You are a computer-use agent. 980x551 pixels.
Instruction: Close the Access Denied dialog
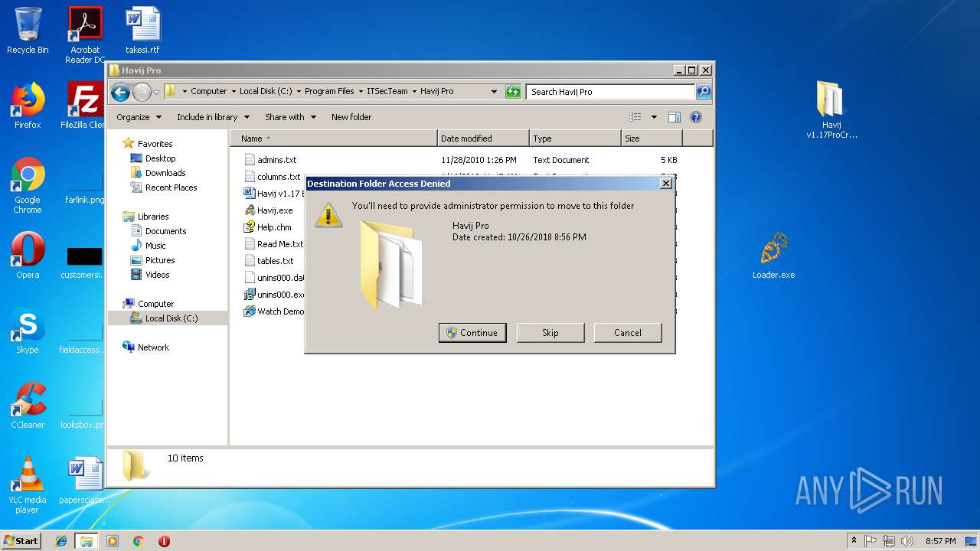pos(666,184)
